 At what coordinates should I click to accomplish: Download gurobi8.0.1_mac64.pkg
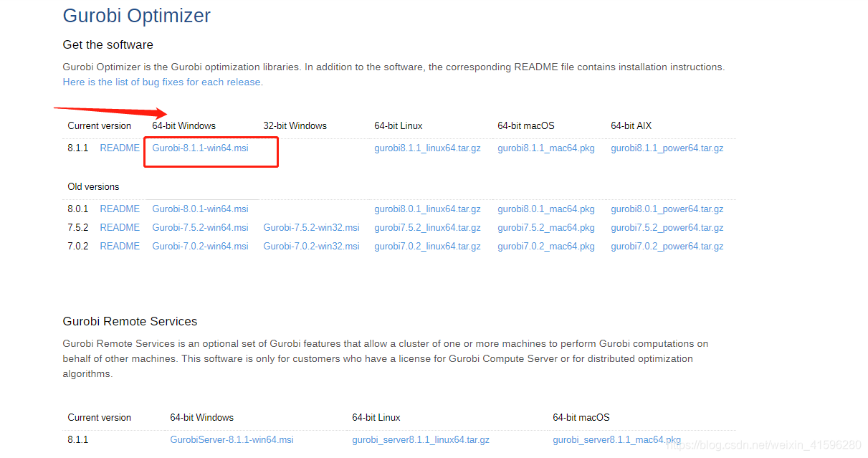[546, 209]
